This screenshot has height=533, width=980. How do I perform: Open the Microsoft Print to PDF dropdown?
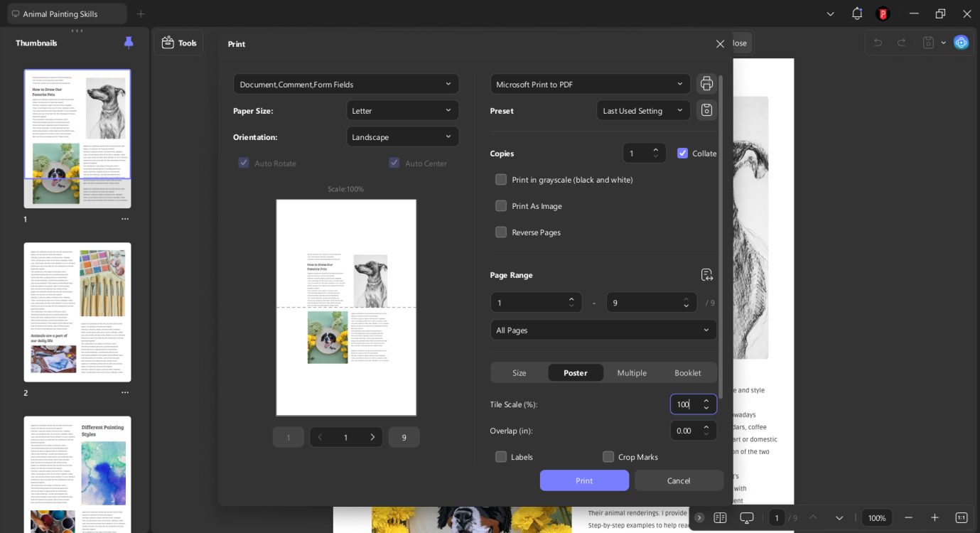[x=589, y=85]
